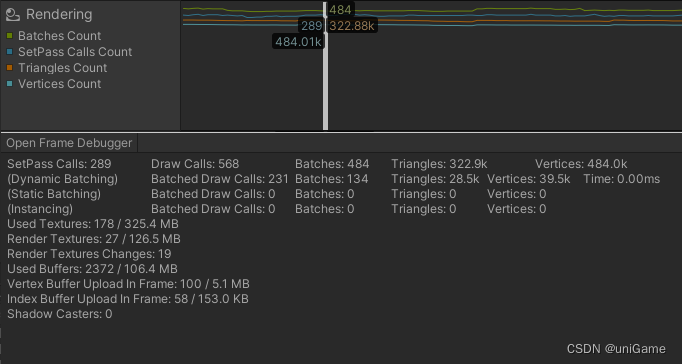Click the Vertices Count legend label
Image resolution: width=682 pixels, height=364 pixels.
tap(60, 83)
